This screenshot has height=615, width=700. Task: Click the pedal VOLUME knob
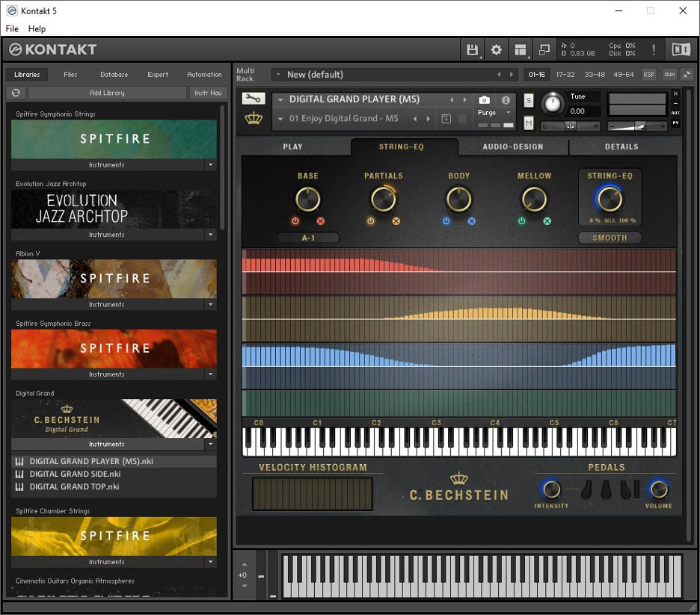[x=658, y=489]
